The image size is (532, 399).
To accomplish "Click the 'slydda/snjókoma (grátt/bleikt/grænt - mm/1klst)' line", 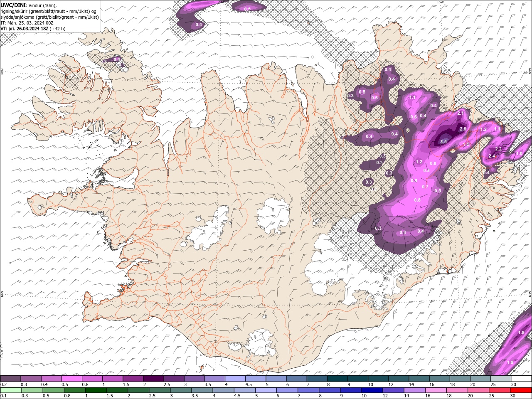I will pos(50,17).
